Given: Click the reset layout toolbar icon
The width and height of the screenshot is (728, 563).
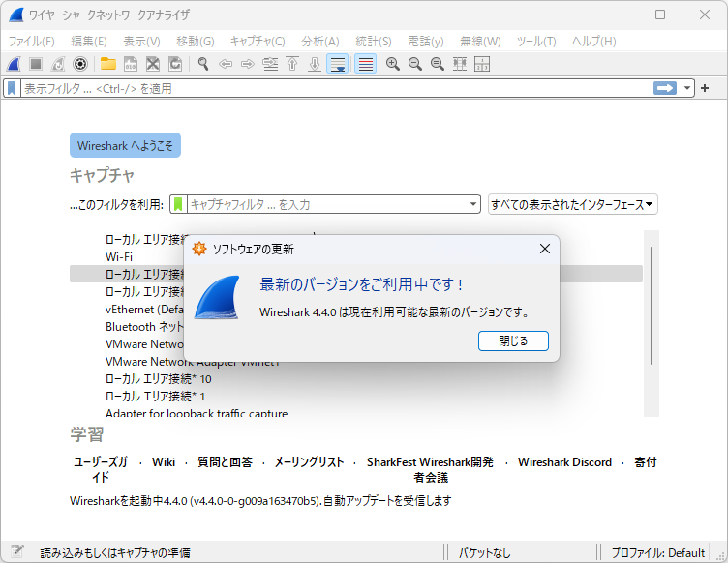Looking at the screenshot, I should pos(482,64).
